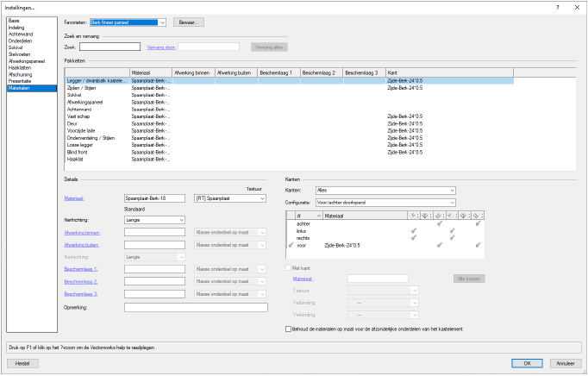Click the Beschermlaag 2 link
Screen dimensions: 588x376
pos(81,282)
